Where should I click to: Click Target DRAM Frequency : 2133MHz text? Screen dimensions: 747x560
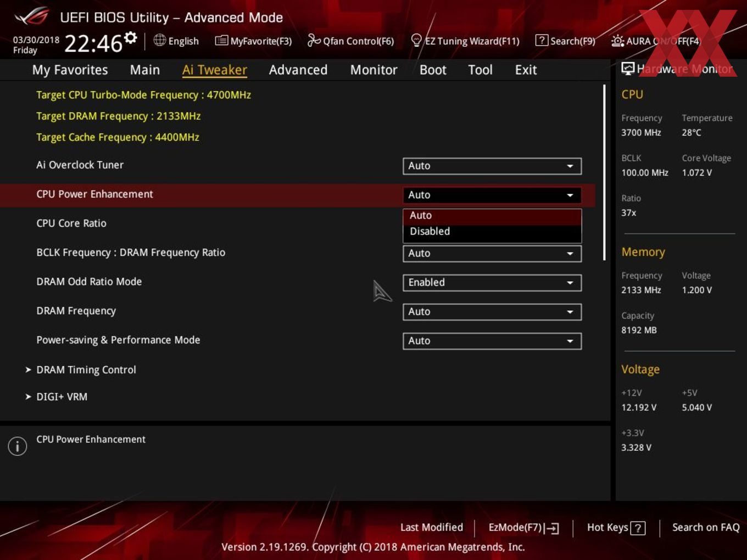pos(119,116)
